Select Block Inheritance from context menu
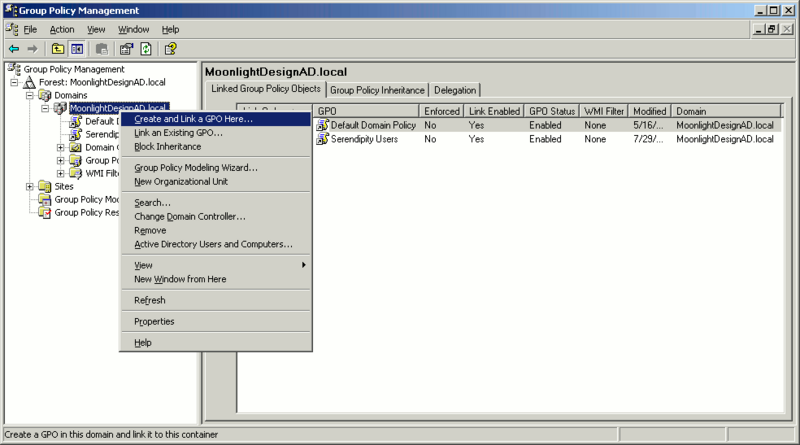This screenshot has height=445, width=800. [216, 146]
